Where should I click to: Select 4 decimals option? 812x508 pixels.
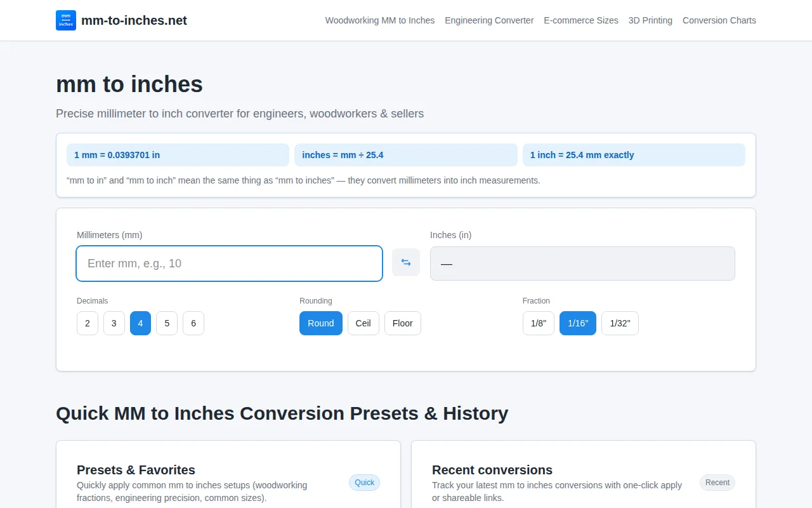tap(140, 323)
